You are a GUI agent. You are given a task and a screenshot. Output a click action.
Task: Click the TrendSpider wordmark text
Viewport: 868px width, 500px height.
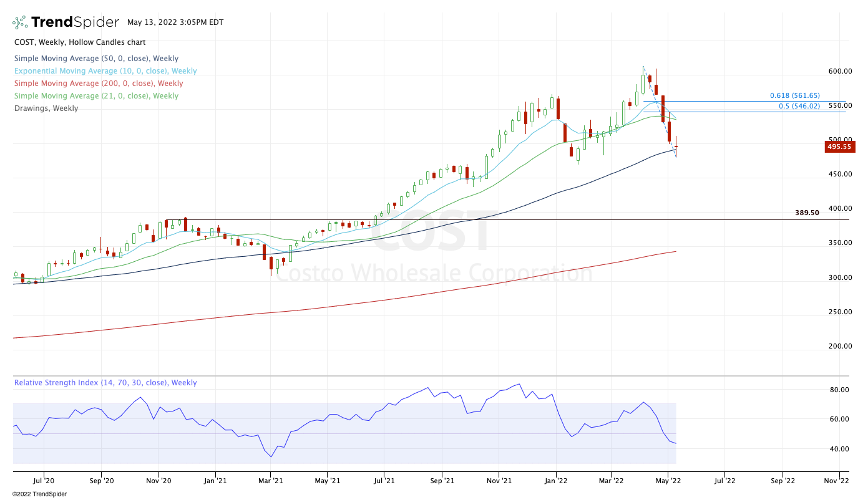tap(75, 22)
